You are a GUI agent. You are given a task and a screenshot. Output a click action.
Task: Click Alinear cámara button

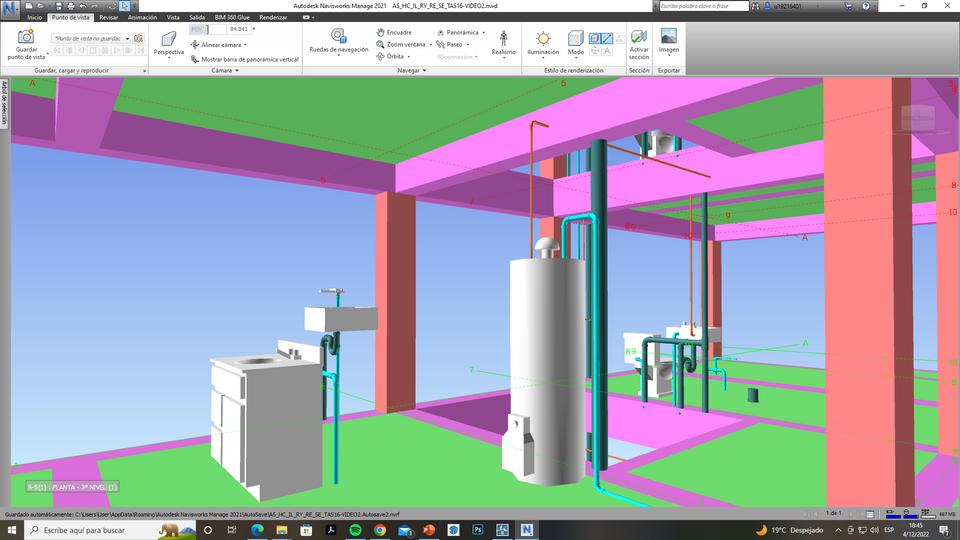tap(220, 45)
